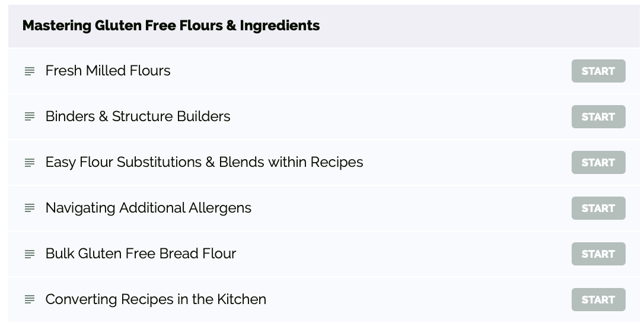Click the lesson icon next to Navigating Additional Allergens
This screenshot has width=644, height=329.
click(x=29, y=208)
